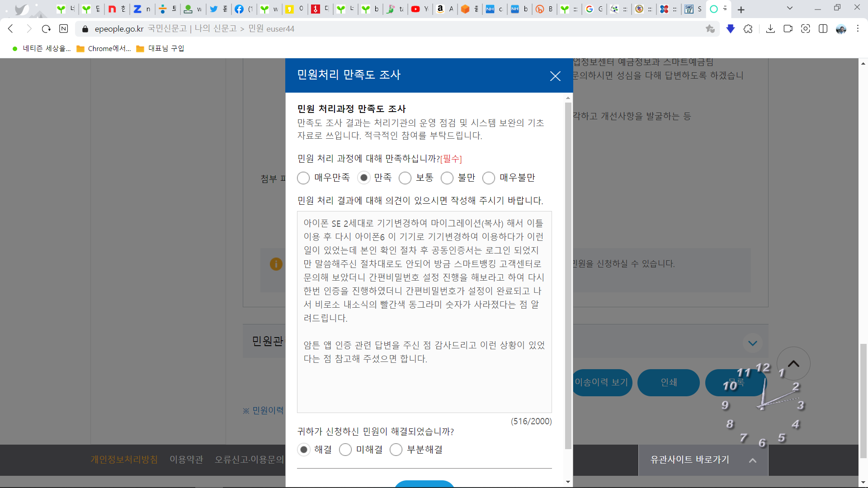This screenshot has width=868, height=488.
Task: Select the 불만 radio option
Action: click(x=447, y=178)
